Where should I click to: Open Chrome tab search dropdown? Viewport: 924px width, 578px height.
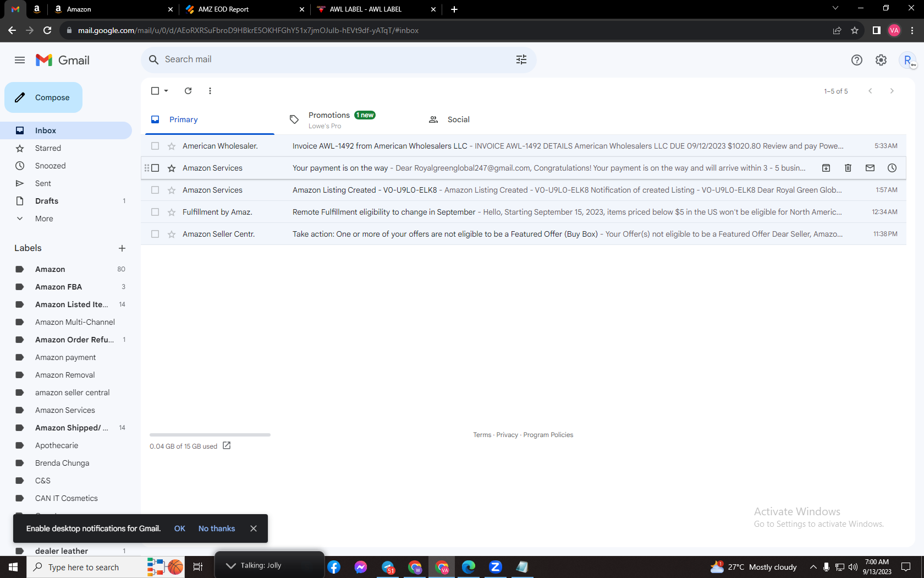(835, 8)
